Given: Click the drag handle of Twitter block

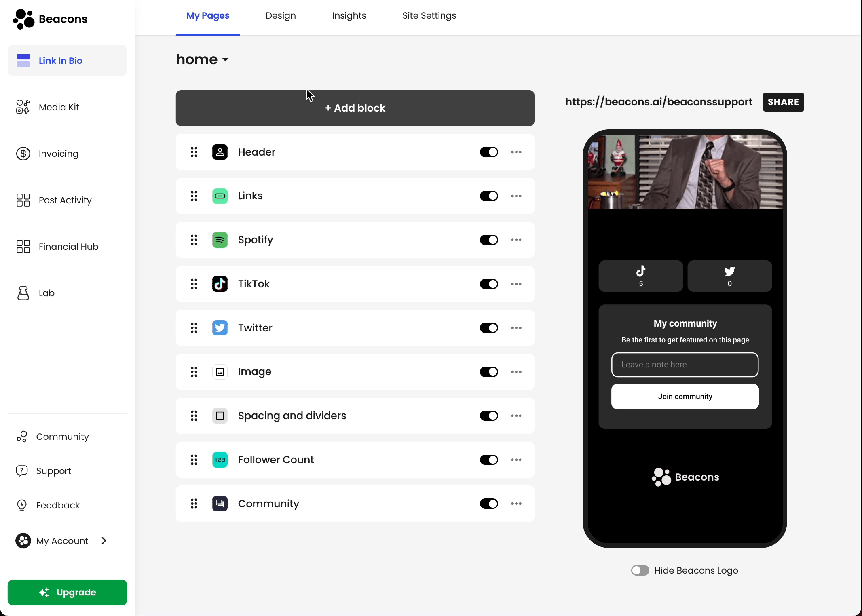Looking at the screenshot, I should click(x=194, y=328).
